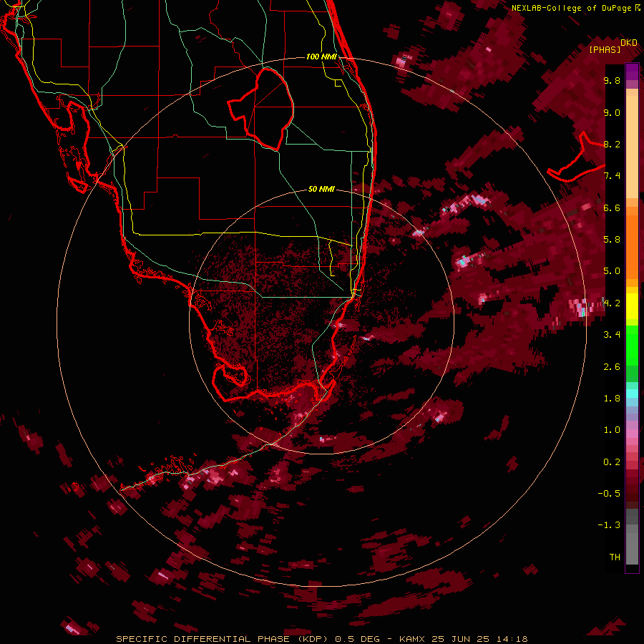Image resolution: width=644 pixels, height=644 pixels.
Task: Click the 6.6 scale value
Action: 612,208
